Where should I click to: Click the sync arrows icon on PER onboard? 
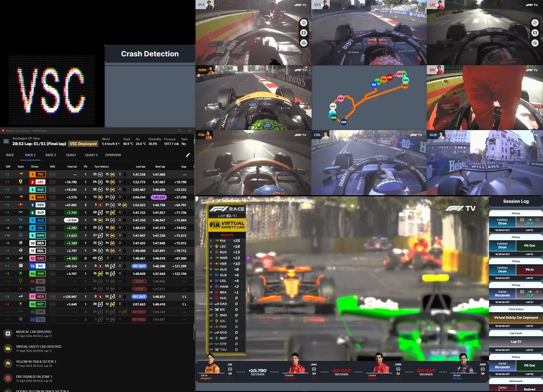[x=304, y=23]
